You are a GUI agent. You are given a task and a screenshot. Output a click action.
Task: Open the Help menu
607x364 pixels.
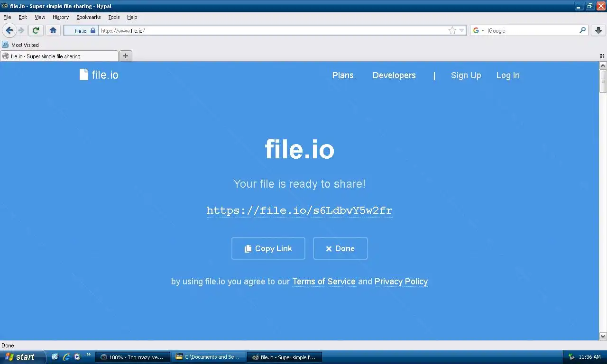132,17
